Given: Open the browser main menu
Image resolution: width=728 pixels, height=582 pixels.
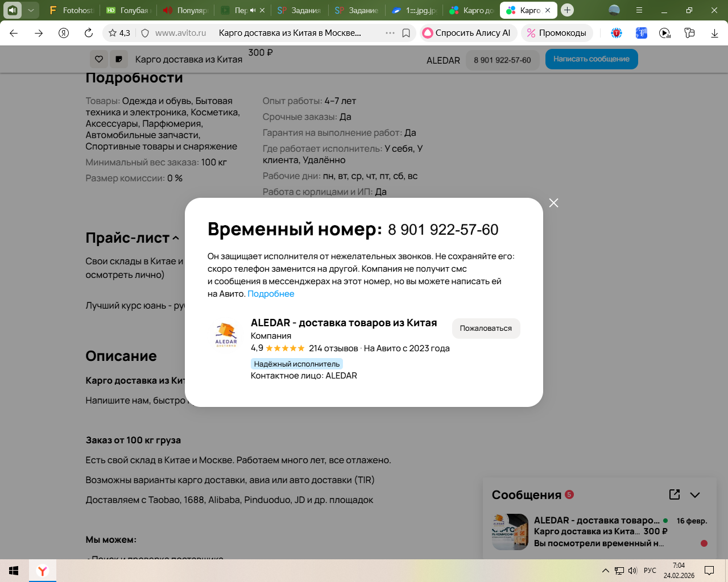Looking at the screenshot, I should pos(639,10).
